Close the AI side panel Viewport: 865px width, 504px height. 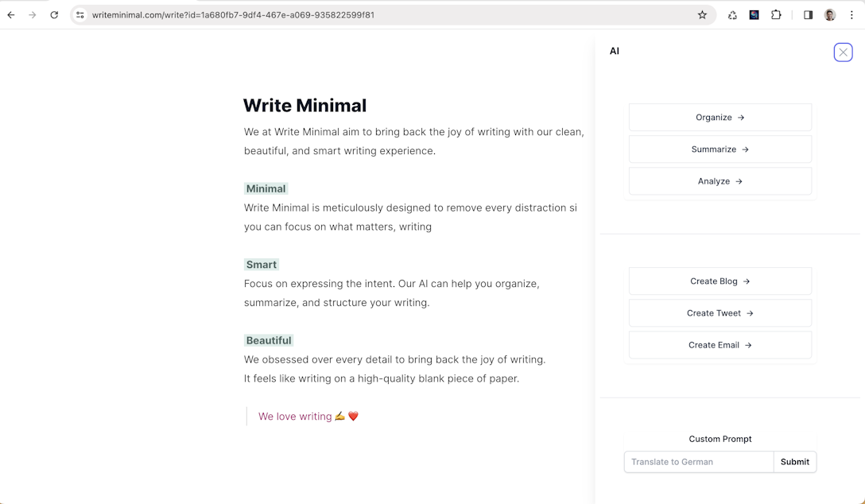pyautogui.click(x=843, y=52)
